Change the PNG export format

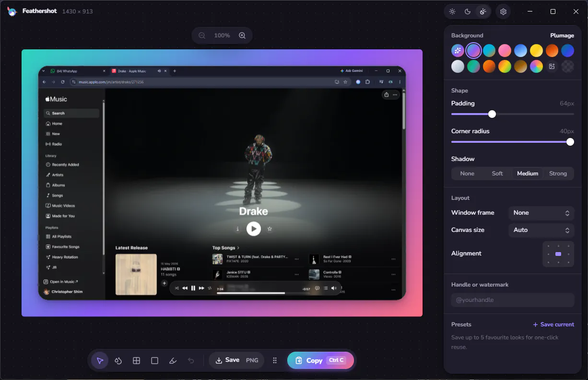(x=252, y=360)
